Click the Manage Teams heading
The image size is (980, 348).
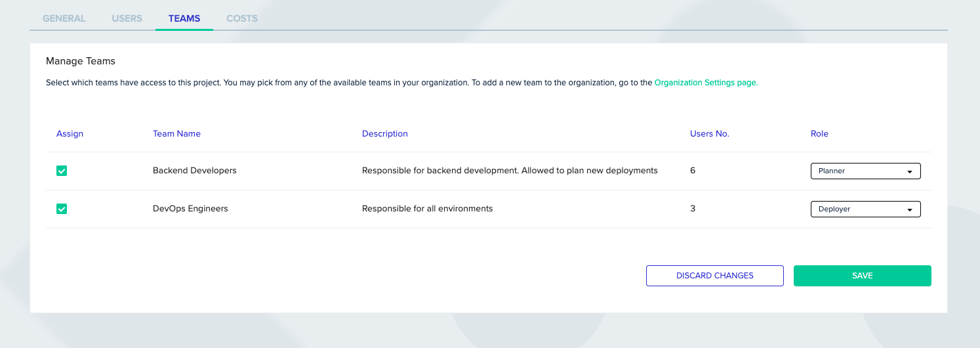click(81, 61)
